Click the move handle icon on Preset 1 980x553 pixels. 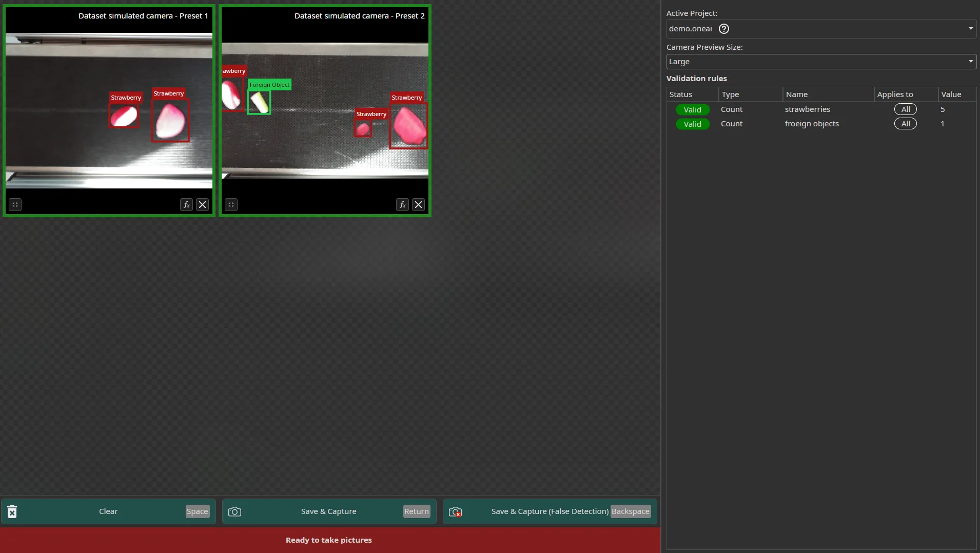click(x=15, y=204)
